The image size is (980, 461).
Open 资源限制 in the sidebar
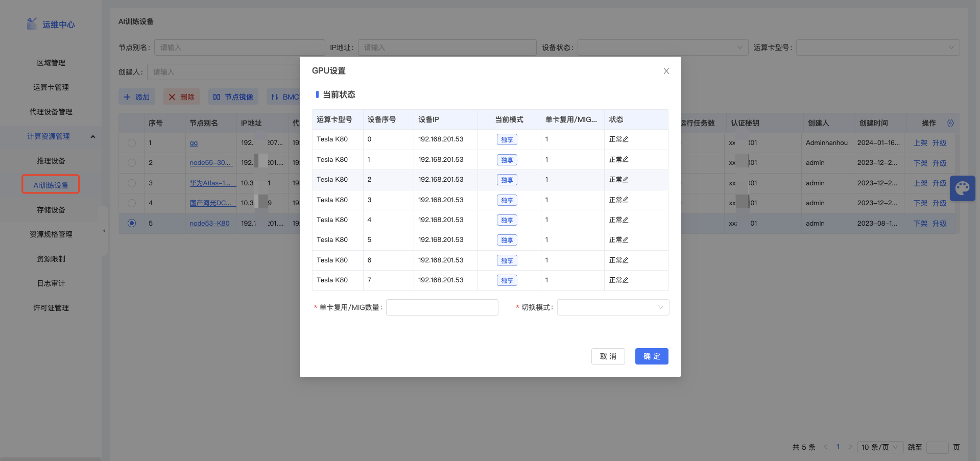pos(51,259)
